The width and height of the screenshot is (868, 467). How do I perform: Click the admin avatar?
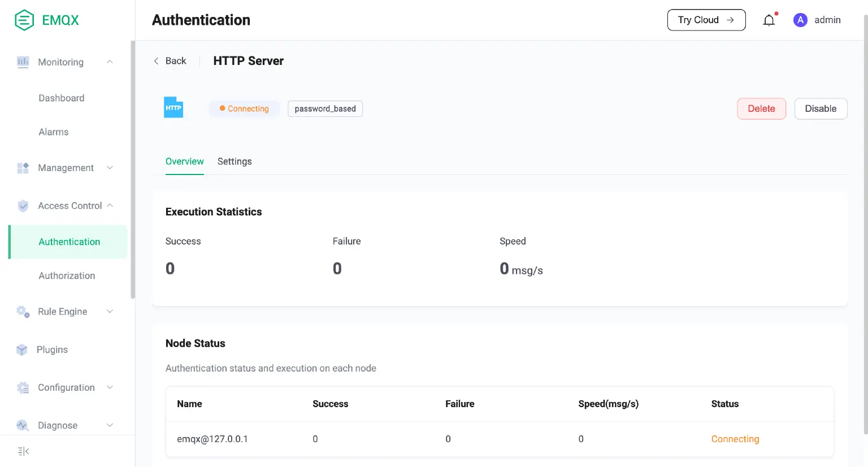coord(800,20)
